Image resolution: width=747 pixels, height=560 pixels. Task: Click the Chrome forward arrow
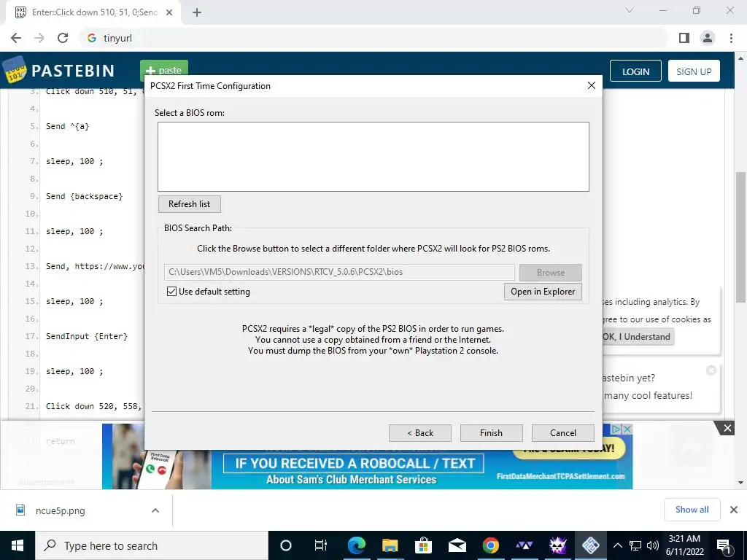point(39,38)
